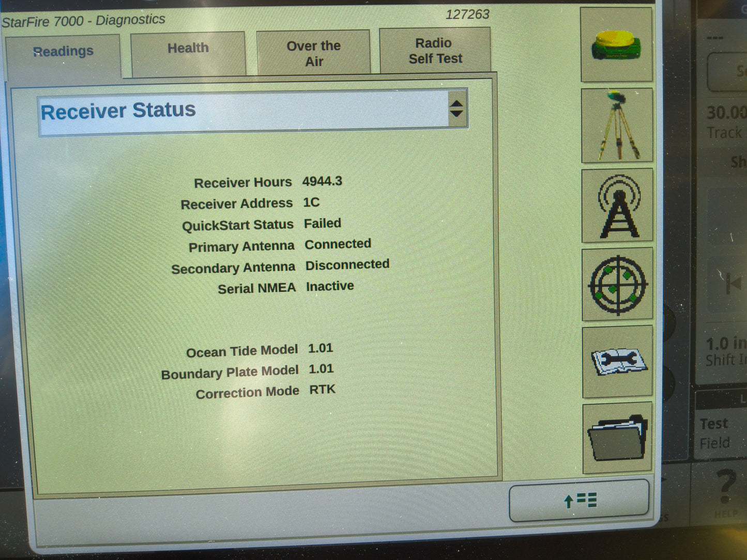747x560 pixels.
Task: Click the 30.00 Track spacing value
Action: [x=724, y=121]
